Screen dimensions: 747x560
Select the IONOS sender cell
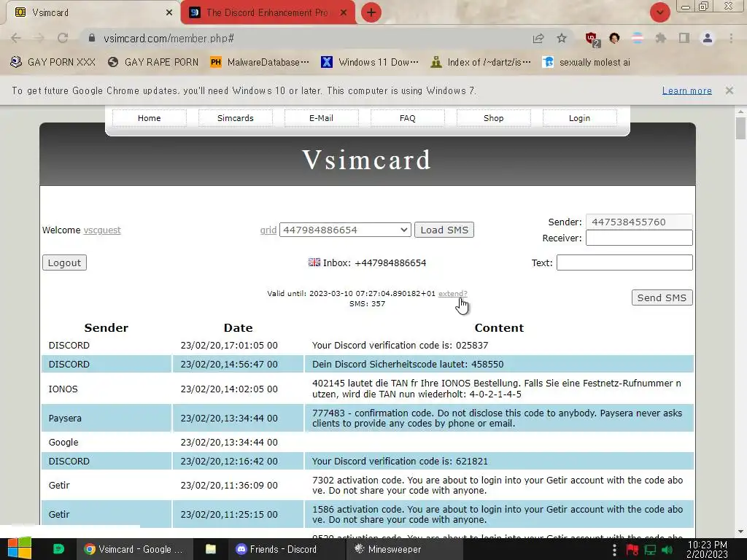tap(107, 389)
